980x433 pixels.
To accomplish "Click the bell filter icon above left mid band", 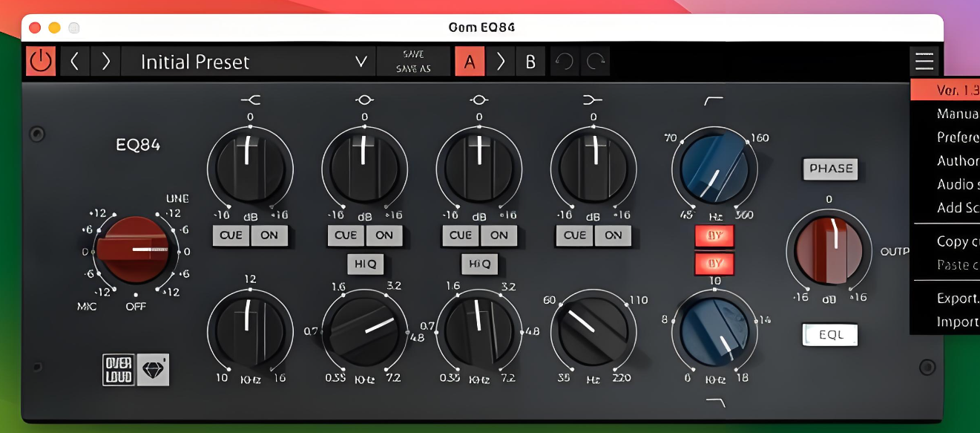I will 364,100.
